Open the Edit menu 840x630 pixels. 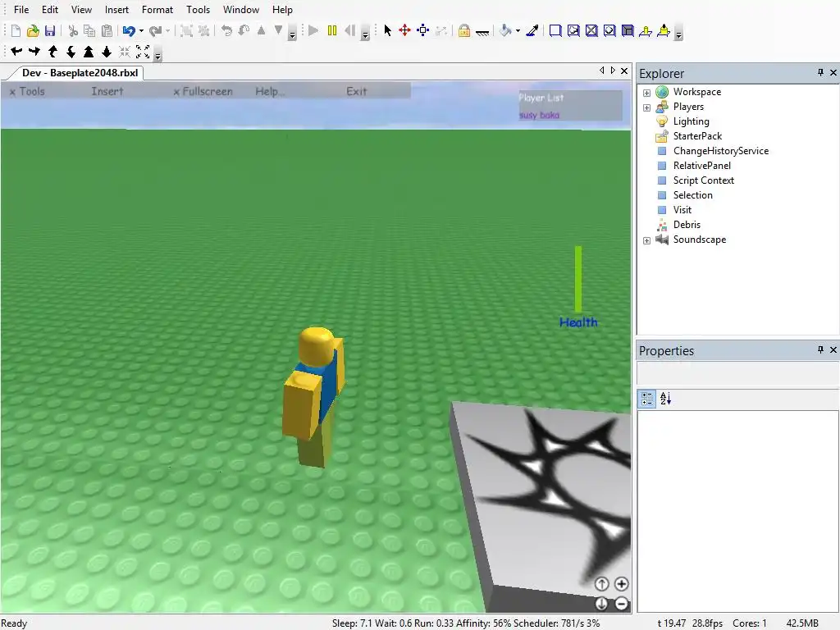50,10
